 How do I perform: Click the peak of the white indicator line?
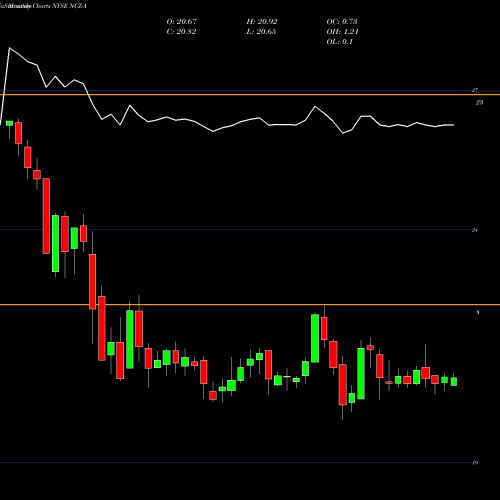9,48
